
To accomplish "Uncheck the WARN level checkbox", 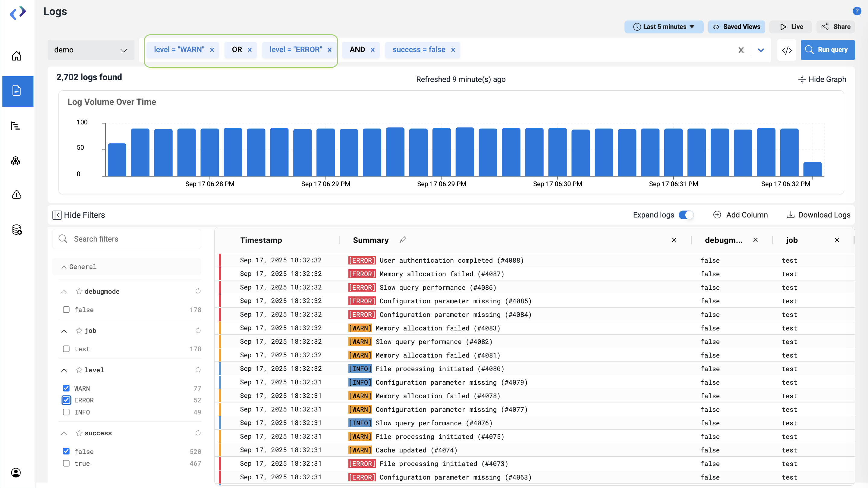I will [66, 388].
